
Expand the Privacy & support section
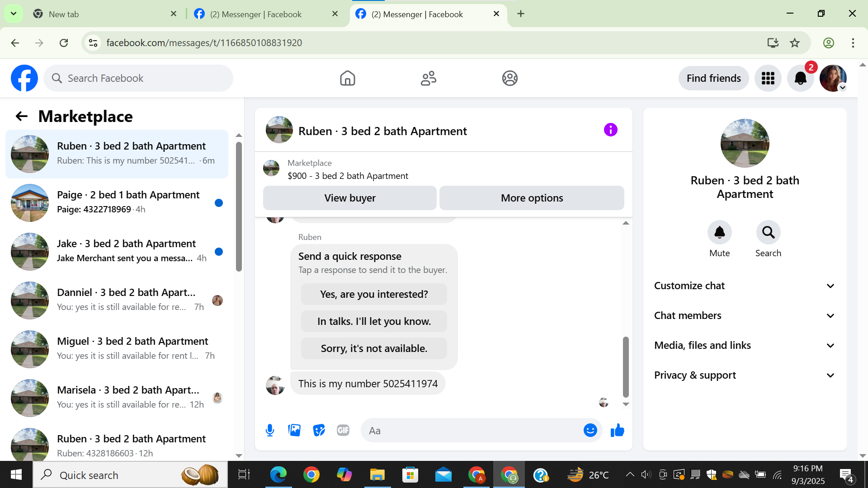point(745,375)
